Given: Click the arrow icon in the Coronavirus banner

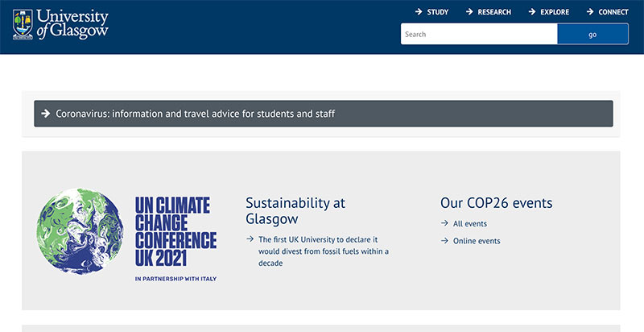Looking at the screenshot, I should 46,114.
